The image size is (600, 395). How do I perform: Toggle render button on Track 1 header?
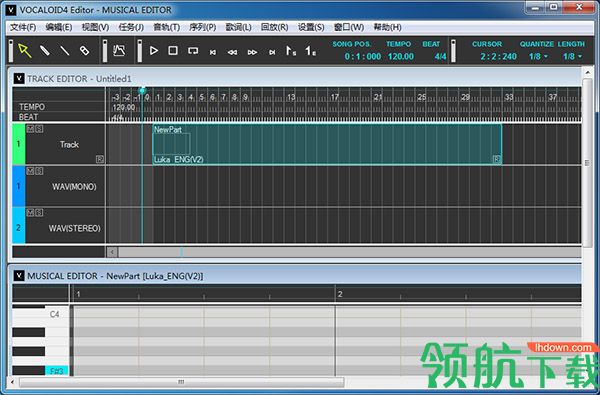pyautogui.click(x=100, y=159)
